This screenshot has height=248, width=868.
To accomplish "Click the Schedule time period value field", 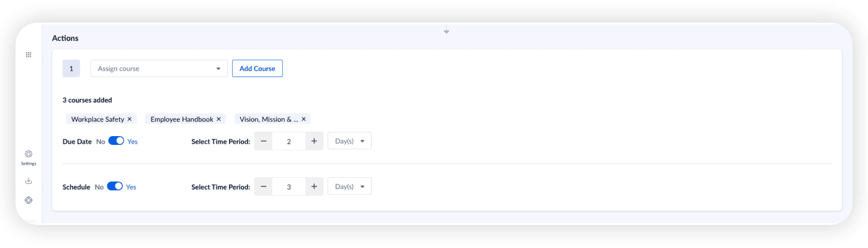I will click(289, 186).
